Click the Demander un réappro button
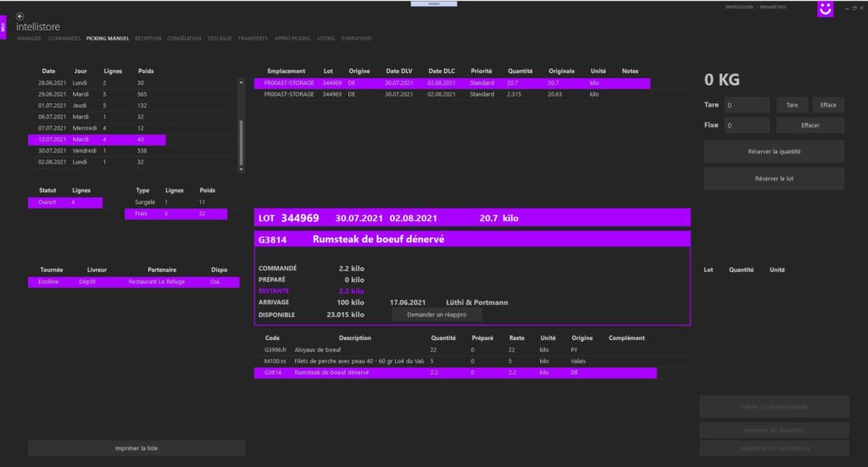This screenshot has height=467, width=868. pos(437,314)
